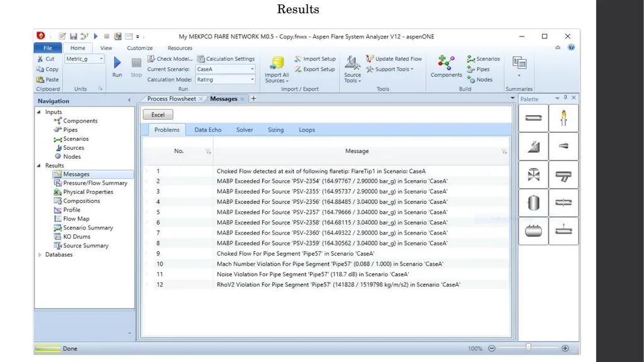Click the Save icon in quick access bar
The height and width of the screenshot is (362, 644).
point(74,37)
